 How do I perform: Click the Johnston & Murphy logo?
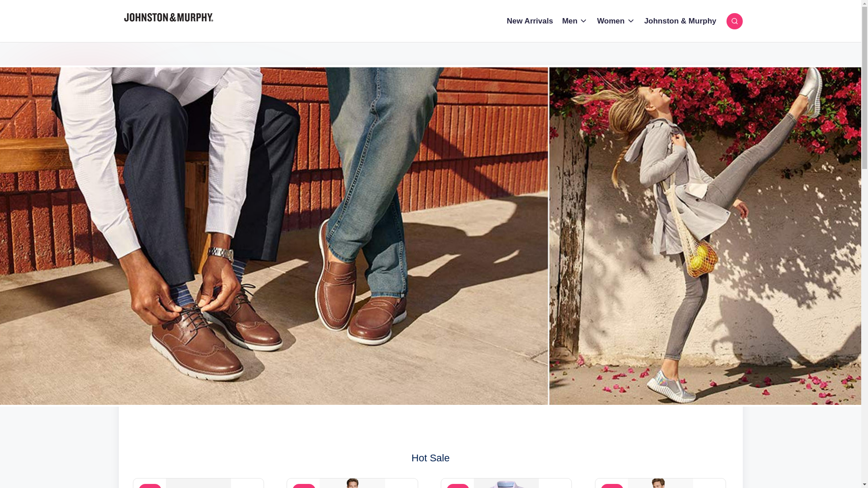169,18
